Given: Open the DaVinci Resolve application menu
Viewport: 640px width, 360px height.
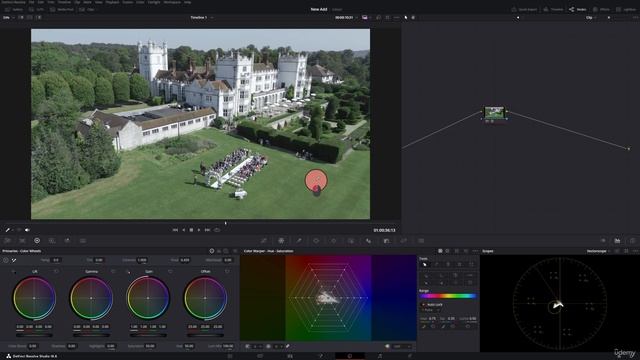Looking at the screenshot, I should pyautogui.click(x=13, y=2).
